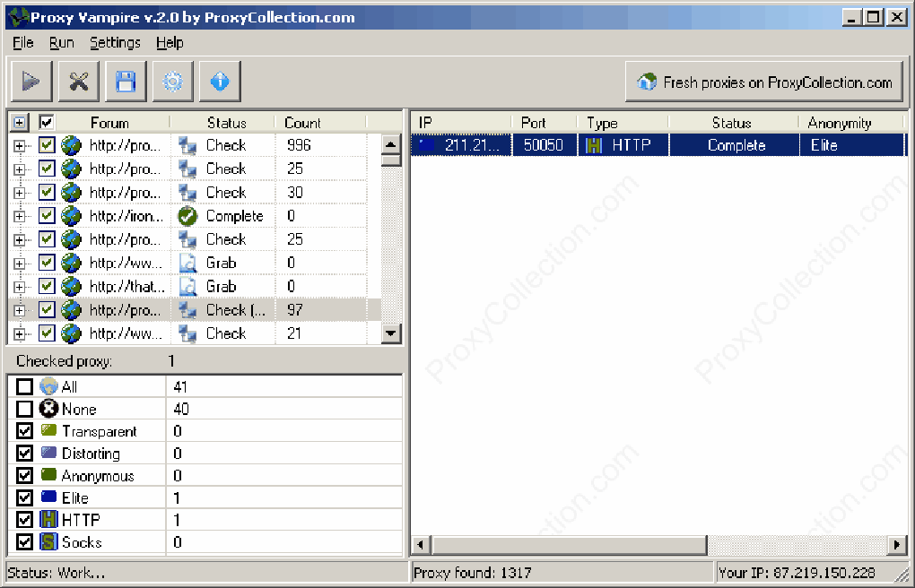Screen dimensions: 915x588
Task: Open settings via the gear toolbar icon
Action: (x=173, y=81)
